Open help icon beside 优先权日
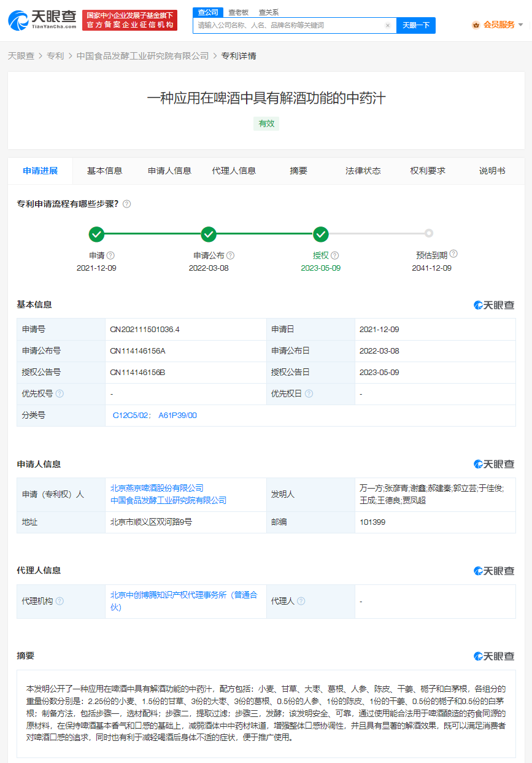This screenshot has width=532, height=763. (x=309, y=393)
